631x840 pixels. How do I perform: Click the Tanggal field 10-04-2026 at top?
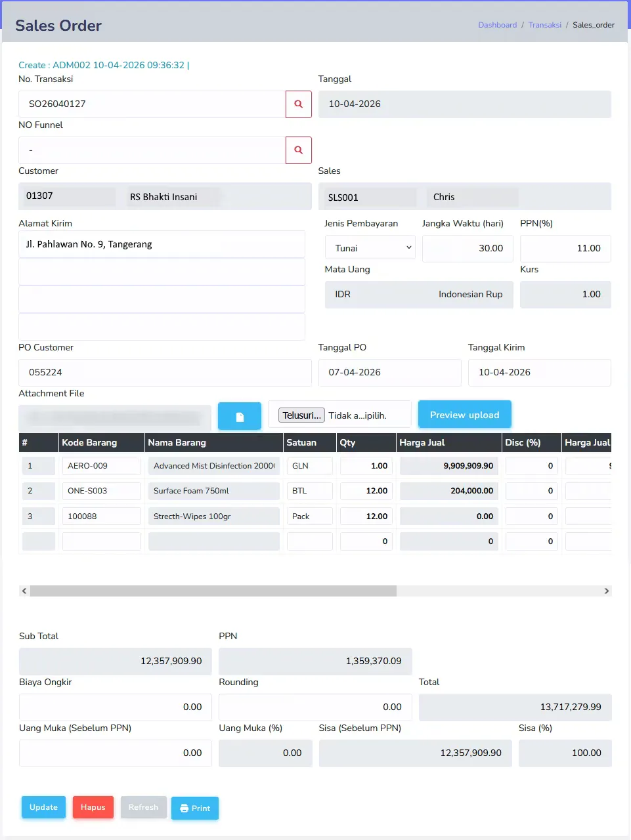[x=465, y=104]
